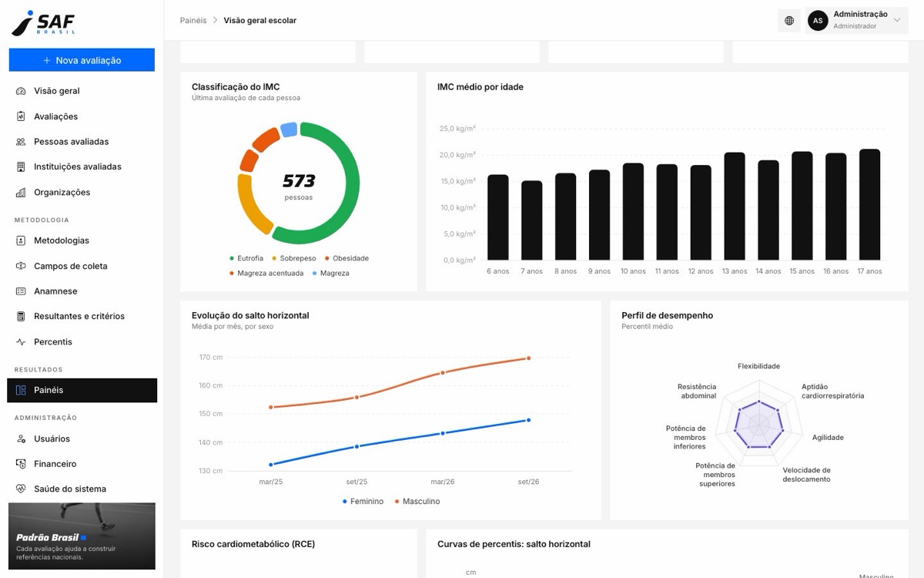Open the language globe button
Viewport: 924px width, 578px height.
[789, 21]
